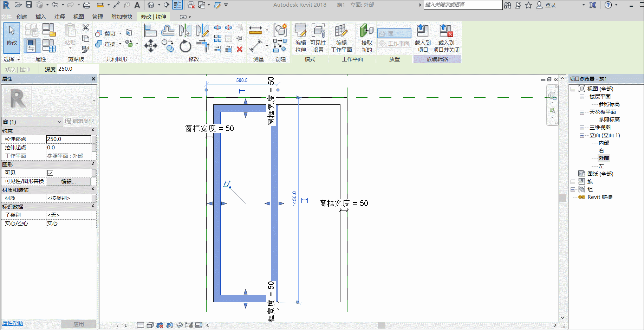Click Temporary Hide/Isolate glasses icon
The width and height of the screenshot is (644, 330).
click(179, 325)
